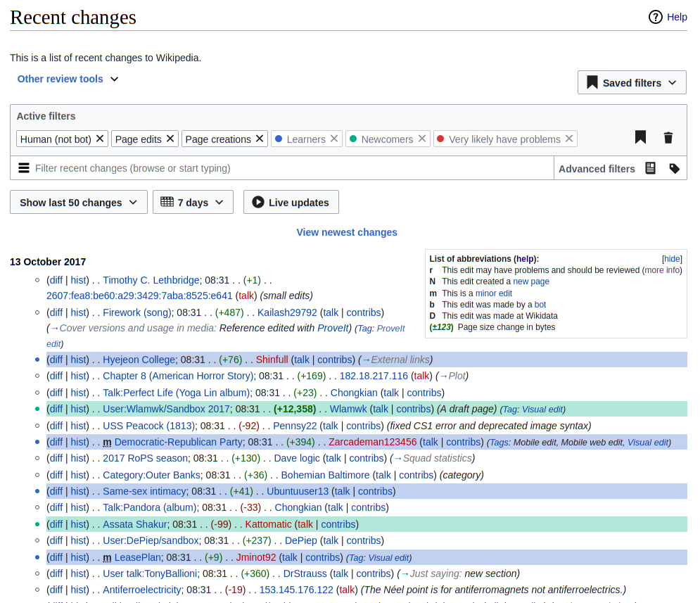Click the Help question mark icon
Viewport: 700px width, 603px height.
[656, 17]
